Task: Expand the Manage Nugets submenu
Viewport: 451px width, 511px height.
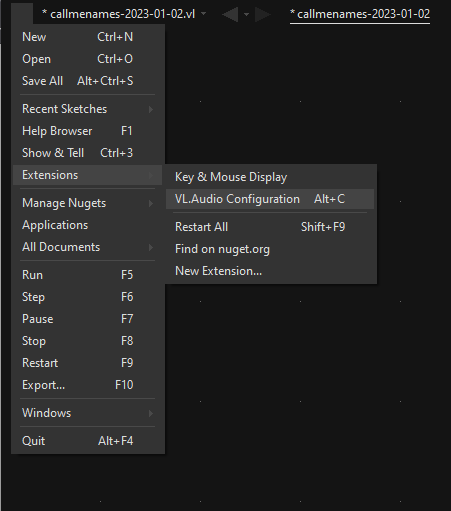Action: [x=88, y=203]
